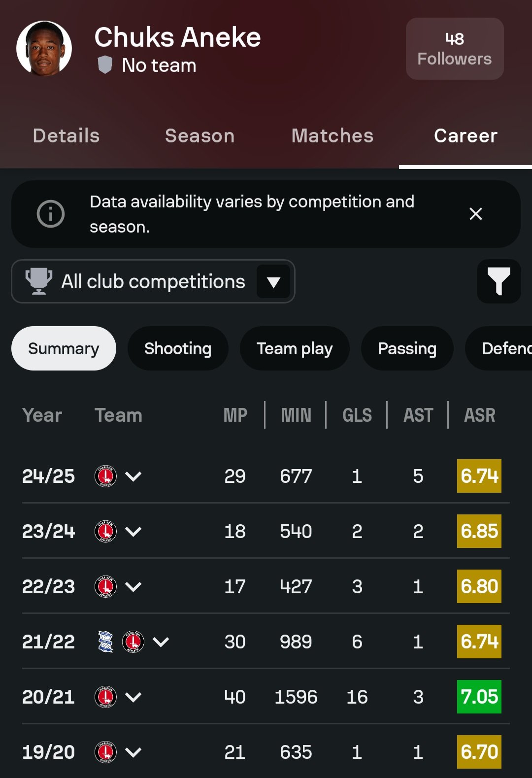532x778 pixels.
Task: Tap the 48 Followers button
Action: point(455,49)
